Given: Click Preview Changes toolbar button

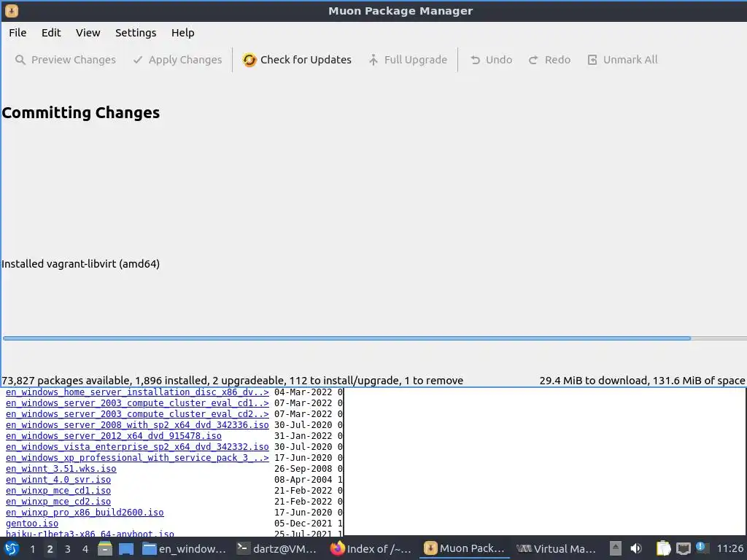Looking at the screenshot, I should click(66, 60).
